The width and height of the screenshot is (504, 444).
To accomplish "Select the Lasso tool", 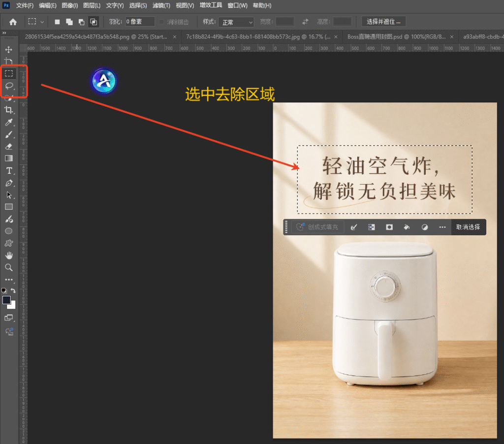I will point(9,86).
